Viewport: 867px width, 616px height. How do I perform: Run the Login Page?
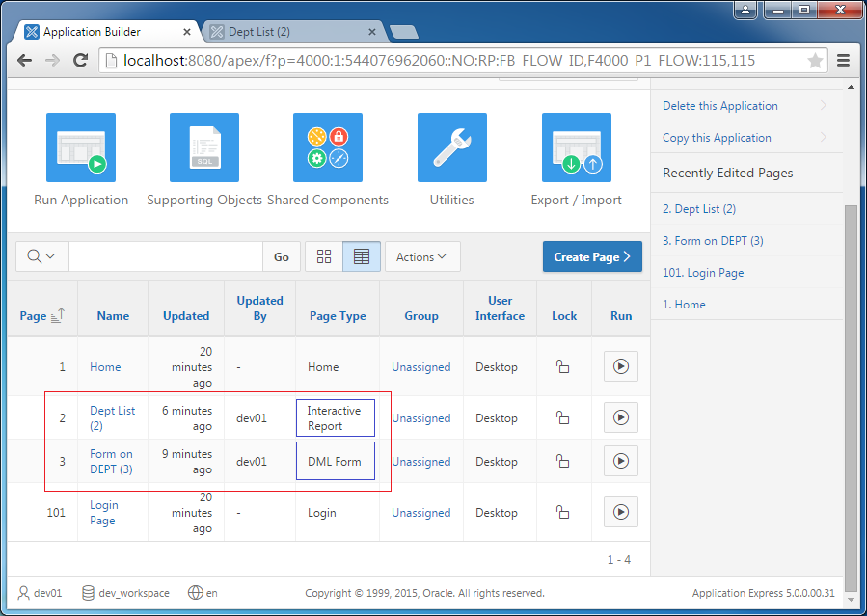pyautogui.click(x=620, y=512)
